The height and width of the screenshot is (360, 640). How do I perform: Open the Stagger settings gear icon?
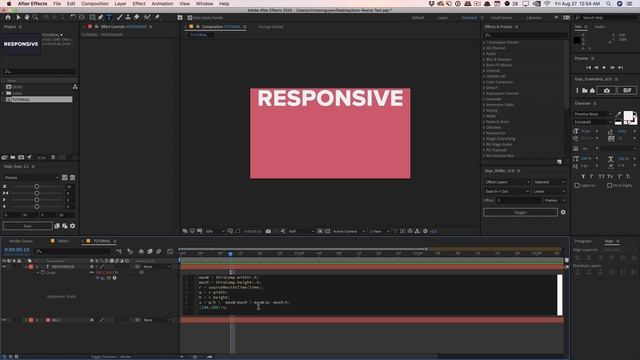tap(563, 212)
